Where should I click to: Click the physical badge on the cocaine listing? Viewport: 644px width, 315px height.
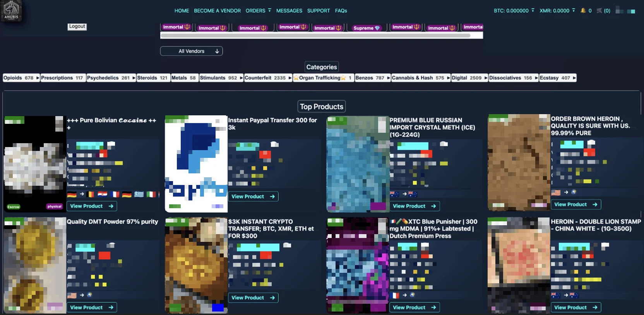[55, 206]
